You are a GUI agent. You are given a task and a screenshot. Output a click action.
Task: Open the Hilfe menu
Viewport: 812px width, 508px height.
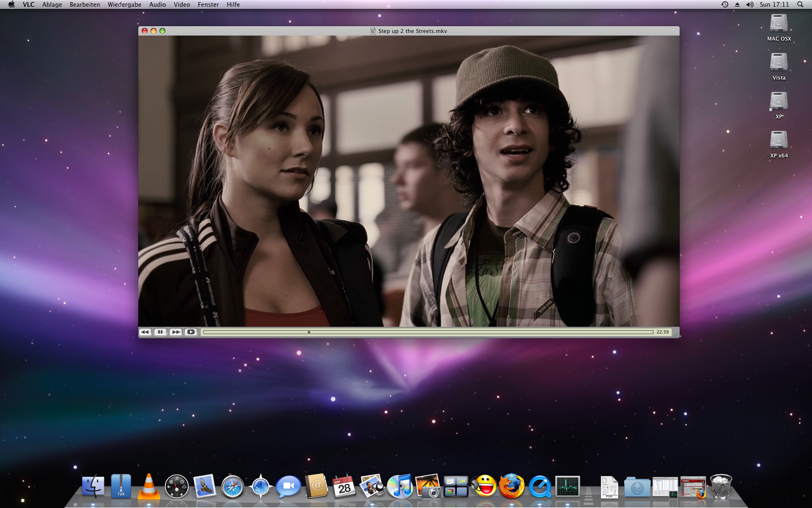[233, 5]
